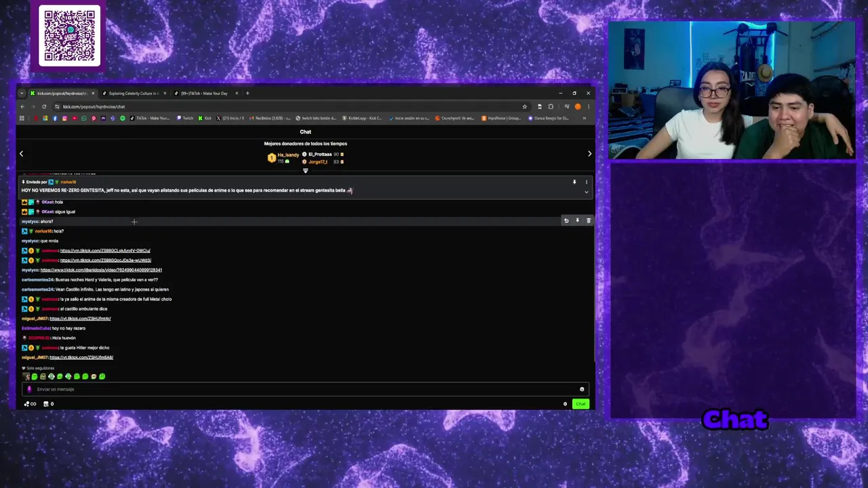
Task: Open the gift shop icon showing 0
Action: pyautogui.click(x=48, y=404)
